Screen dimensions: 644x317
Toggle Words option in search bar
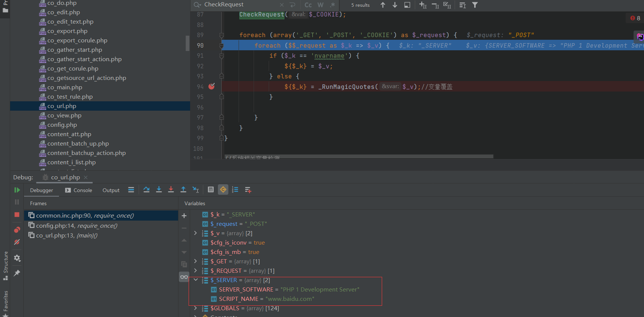click(x=320, y=5)
